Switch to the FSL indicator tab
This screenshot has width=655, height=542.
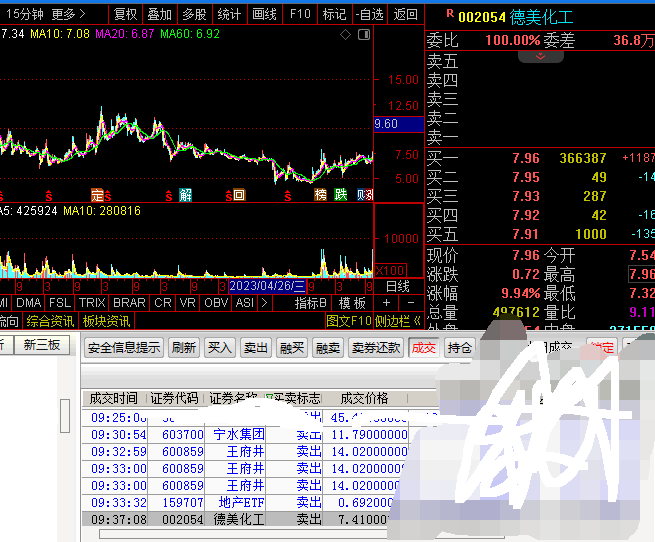click(x=60, y=303)
